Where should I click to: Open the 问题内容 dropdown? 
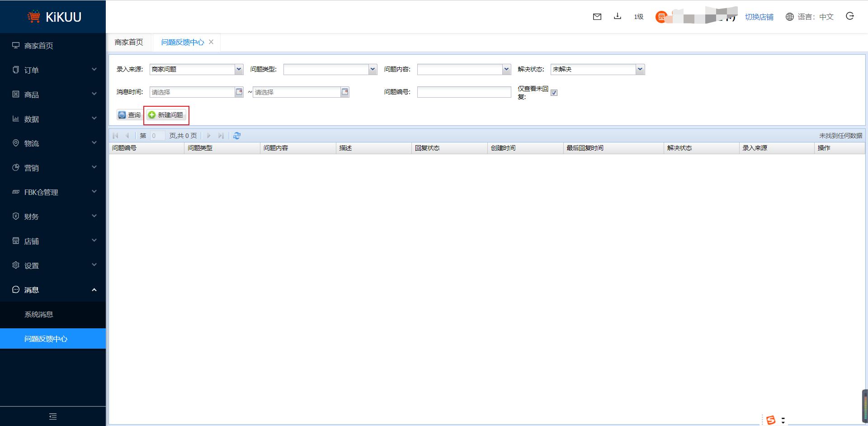tap(506, 69)
